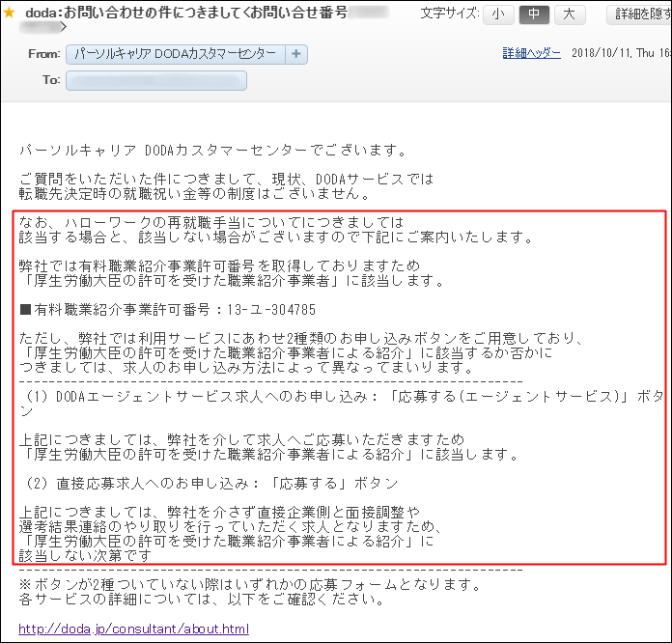
Task: Set font size to 中 (medium)
Action: pyautogui.click(x=534, y=14)
